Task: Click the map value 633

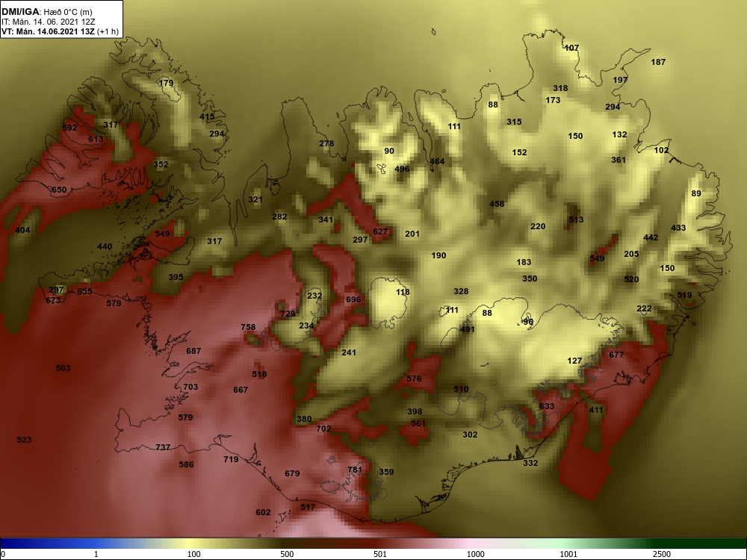Action: pos(547,406)
